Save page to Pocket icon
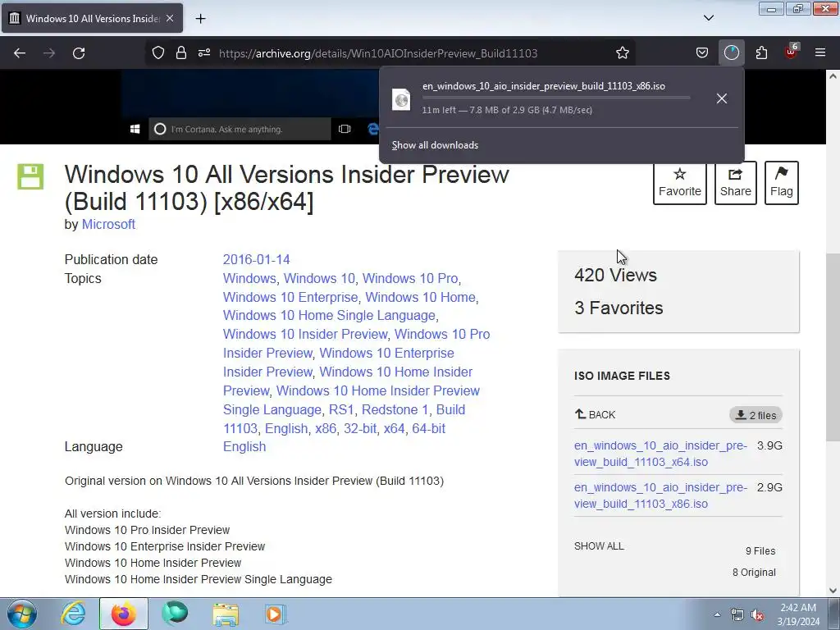 click(x=702, y=52)
